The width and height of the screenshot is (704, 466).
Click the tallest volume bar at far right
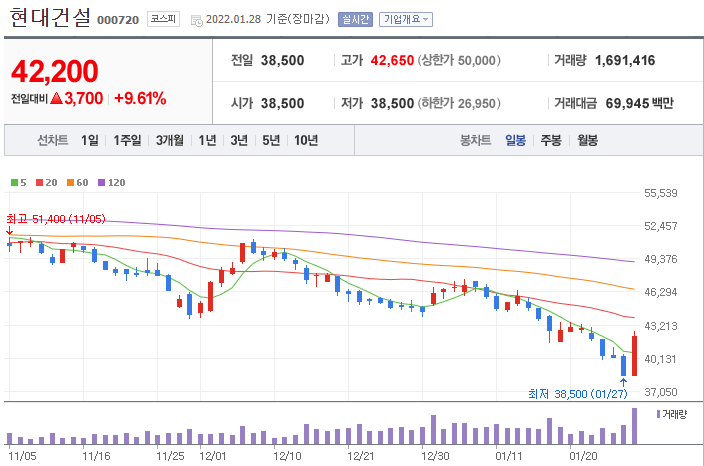pyautogui.click(x=634, y=426)
